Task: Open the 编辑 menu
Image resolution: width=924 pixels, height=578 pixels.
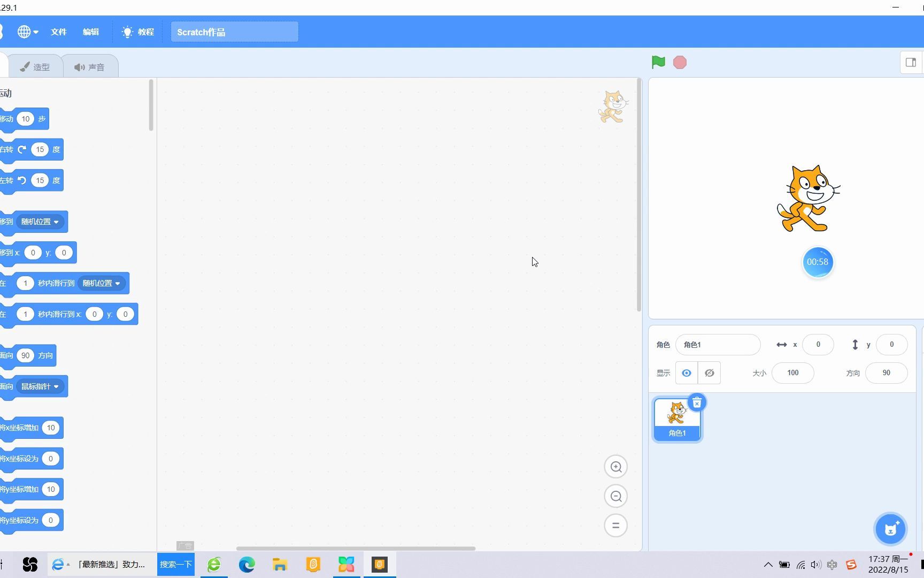Action: click(x=91, y=32)
